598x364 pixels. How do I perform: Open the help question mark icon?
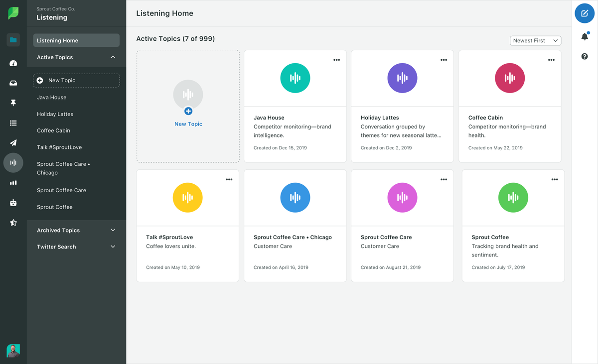[585, 56]
